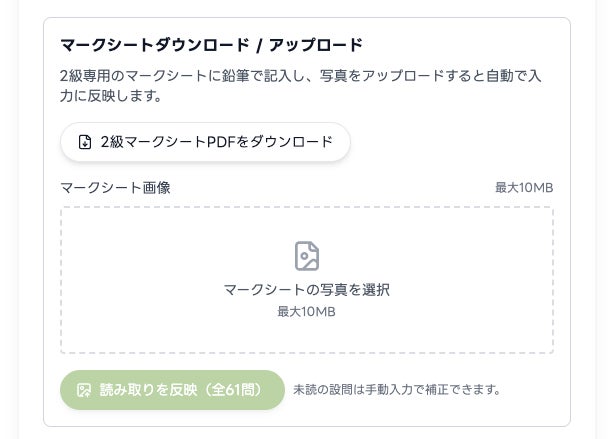Click the アップロード word in the heading
The height and width of the screenshot is (439, 614).
[316, 45]
